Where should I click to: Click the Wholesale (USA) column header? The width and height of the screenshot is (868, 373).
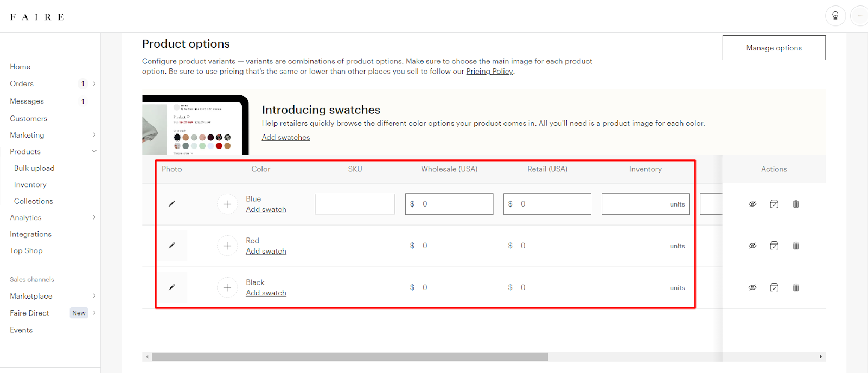tap(449, 169)
